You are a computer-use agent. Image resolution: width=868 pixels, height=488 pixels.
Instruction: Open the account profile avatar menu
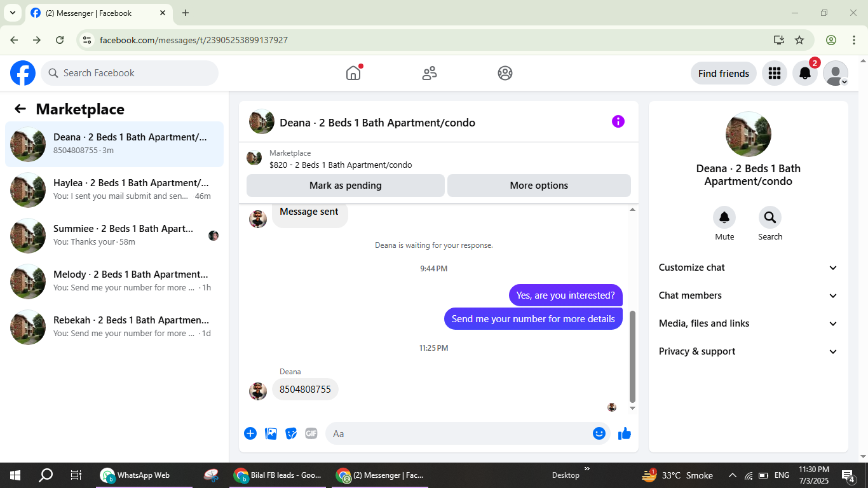[836, 73]
